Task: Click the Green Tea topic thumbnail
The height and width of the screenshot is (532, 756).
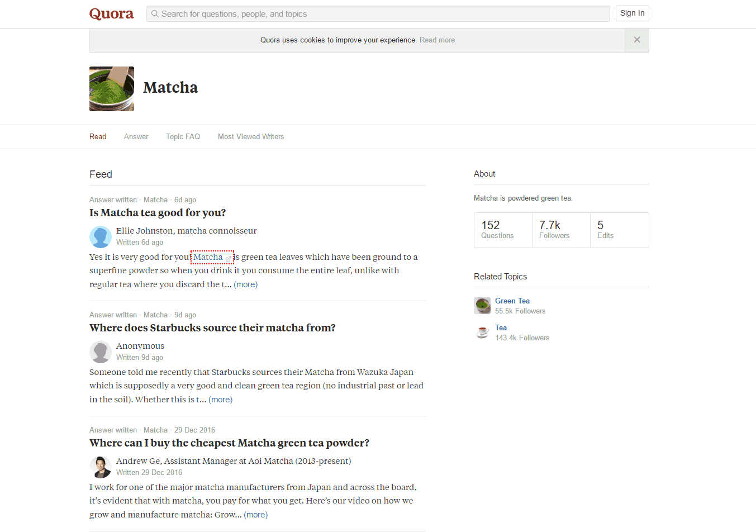Action: coord(482,306)
